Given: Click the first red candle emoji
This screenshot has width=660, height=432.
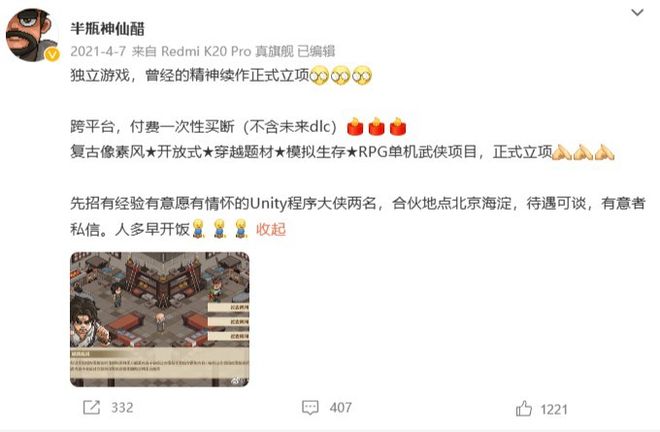Looking at the screenshot, I should point(355,126).
